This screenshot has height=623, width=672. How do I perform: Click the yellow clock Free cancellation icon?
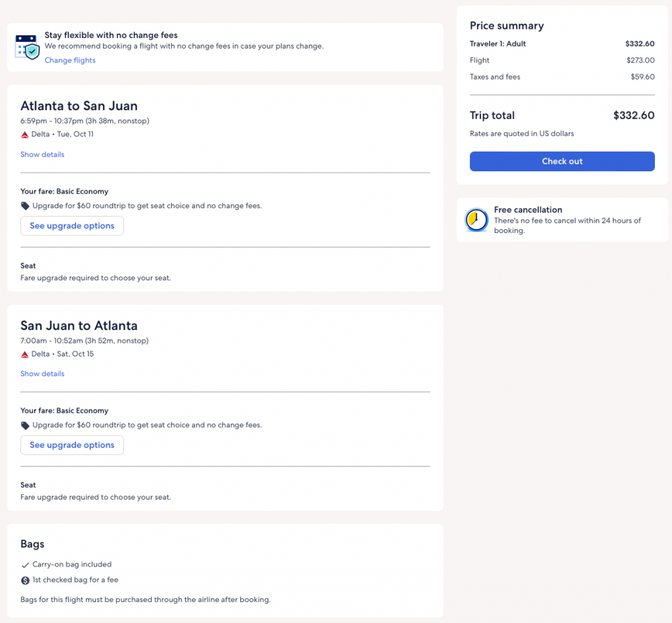point(476,220)
